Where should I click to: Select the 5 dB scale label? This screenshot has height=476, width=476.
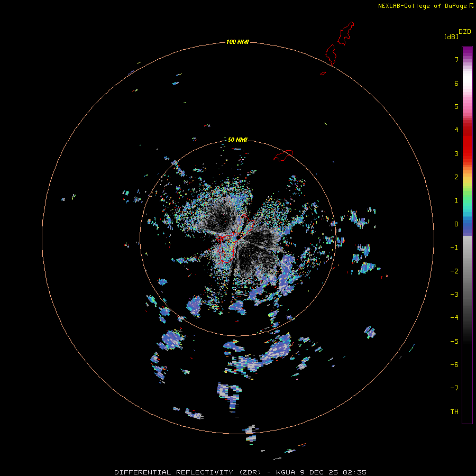pyautogui.click(x=456, y=106)
